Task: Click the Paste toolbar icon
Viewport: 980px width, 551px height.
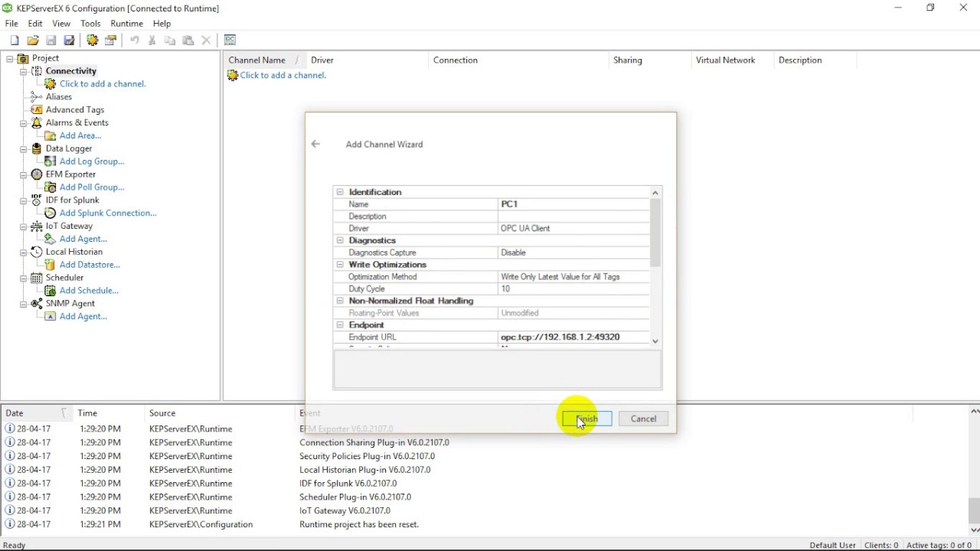Action: (x=188, y=41)
